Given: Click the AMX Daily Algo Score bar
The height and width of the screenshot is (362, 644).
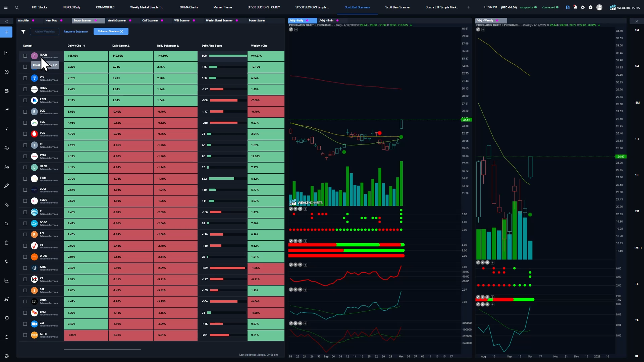Looking at the screenshot, I should pos(228,268).
